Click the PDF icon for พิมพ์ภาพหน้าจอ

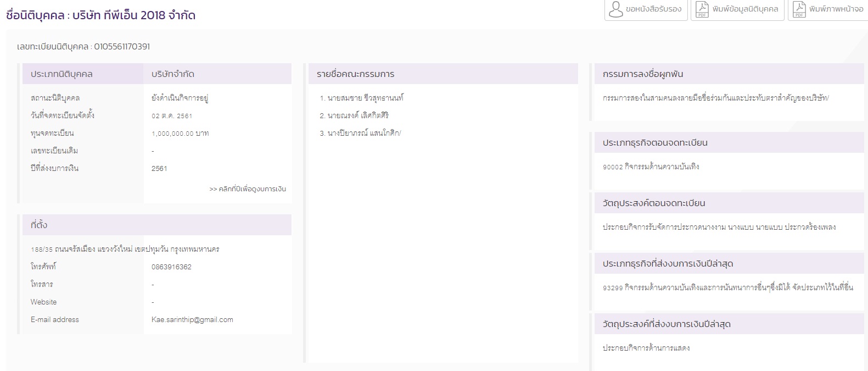(799, 9)
